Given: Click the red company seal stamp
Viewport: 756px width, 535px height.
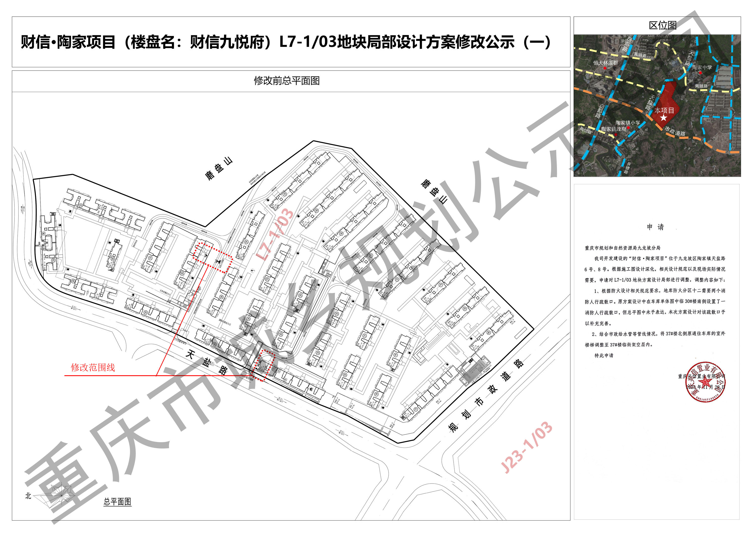Looking at the screenshot, I should click(x=706, y=382).
